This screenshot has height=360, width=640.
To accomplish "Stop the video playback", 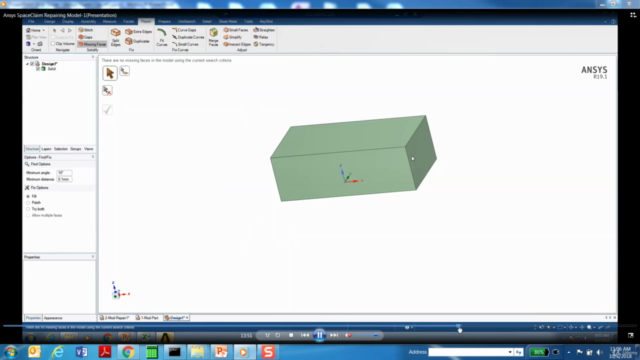I will tap(291, 335).
